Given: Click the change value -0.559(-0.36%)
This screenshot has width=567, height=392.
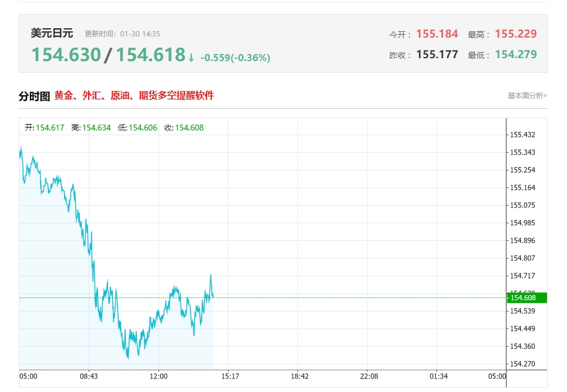Looking at the screenshot, I should coord(236,58).
